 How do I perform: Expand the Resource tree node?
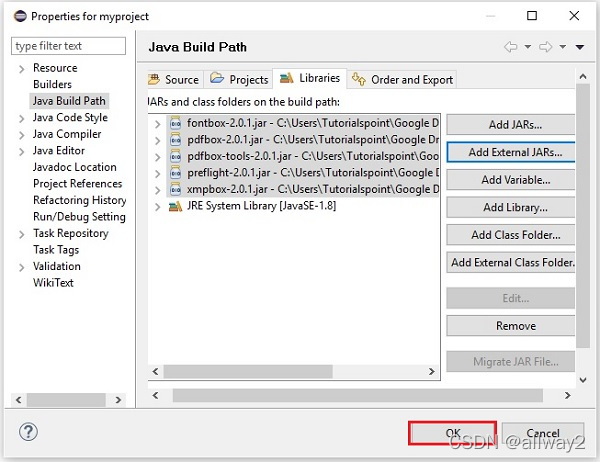tap(22, 69)
